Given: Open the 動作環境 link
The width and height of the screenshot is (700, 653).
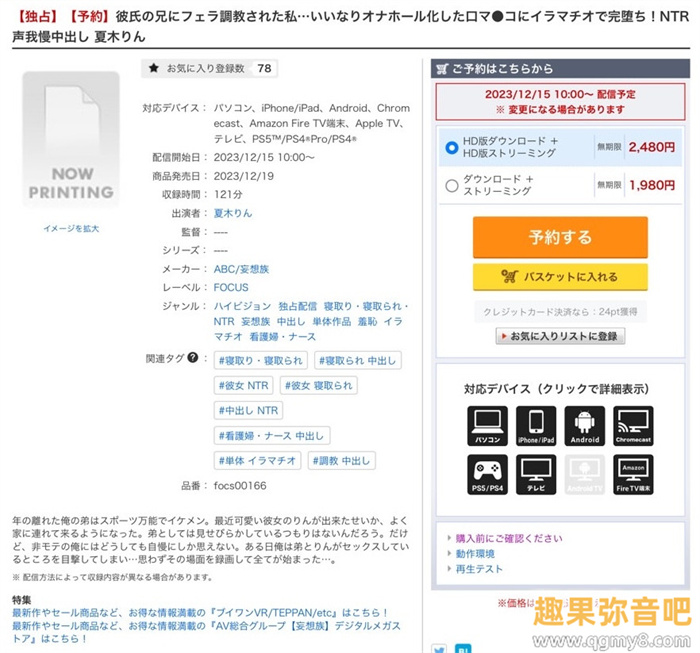Looking at the screenshot, I should (475, 554).
